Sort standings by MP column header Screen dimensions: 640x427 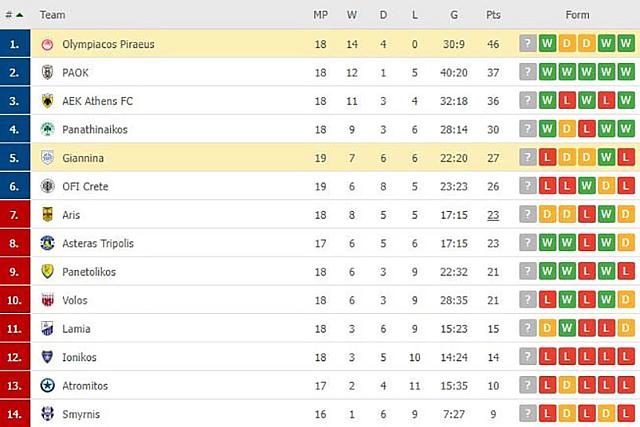pyautogui.click(x=320, y=15)
